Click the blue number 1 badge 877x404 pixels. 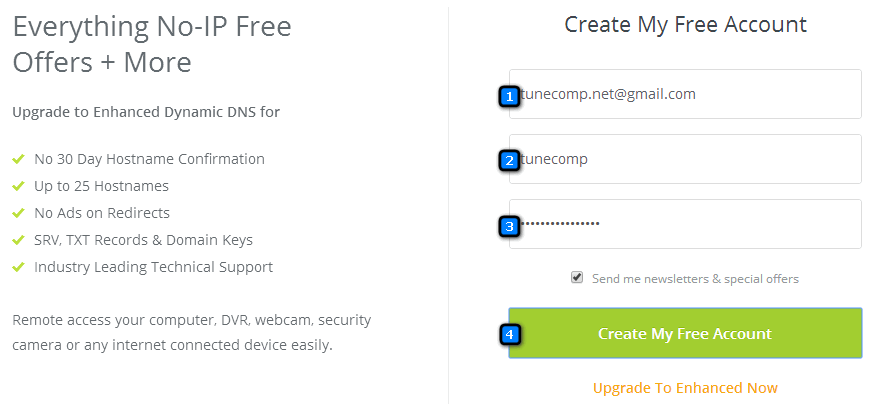pyautogui.click(x=509, y=97)
